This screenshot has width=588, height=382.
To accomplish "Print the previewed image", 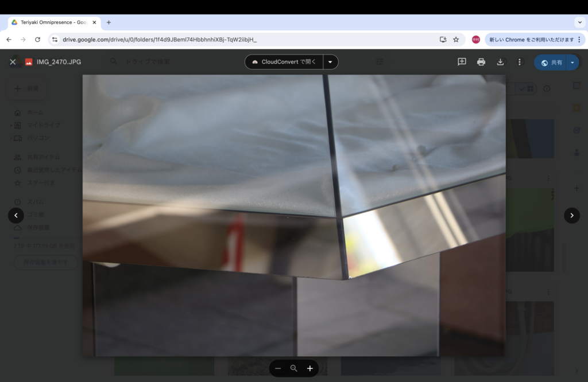I will [x=481, y=62].
